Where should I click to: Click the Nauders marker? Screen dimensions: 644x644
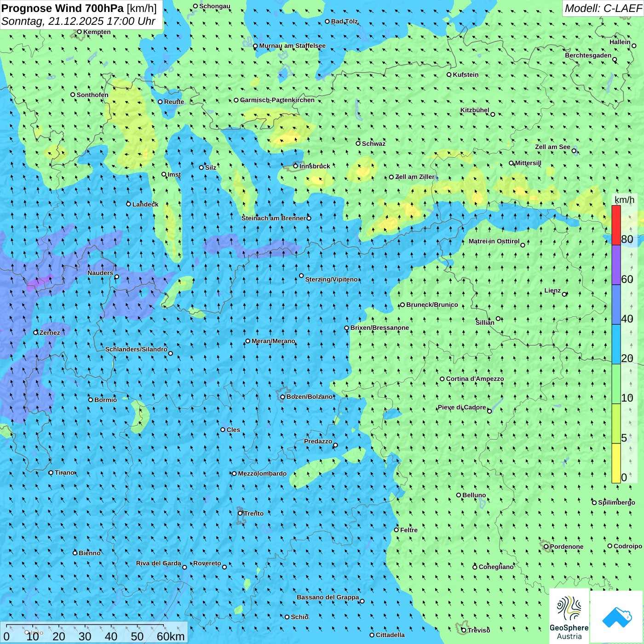116,276
